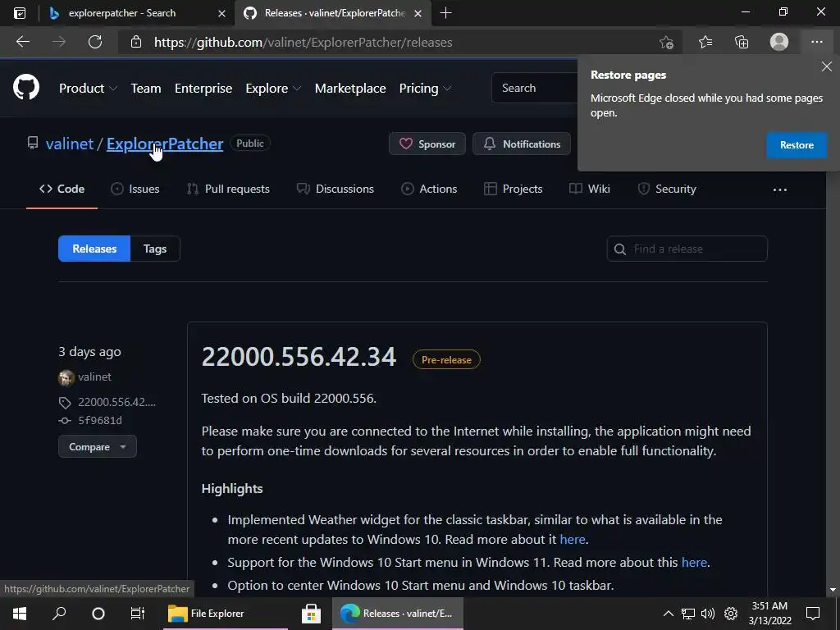
Task: Open the Projects tab
Action: point(514,189)
